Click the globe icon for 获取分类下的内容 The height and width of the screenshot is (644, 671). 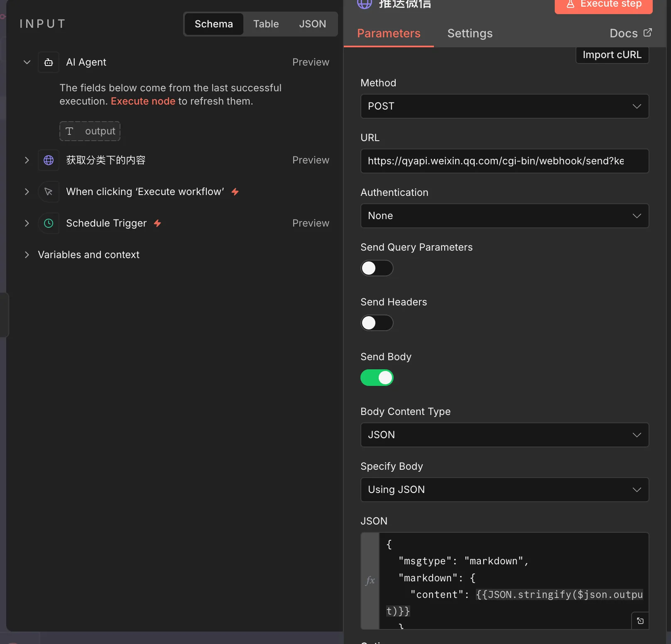click(x=49, y=160)
